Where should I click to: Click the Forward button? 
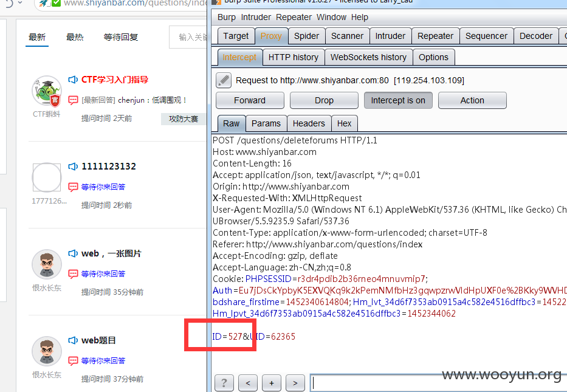pyautogui.click(x=250, y=100)
